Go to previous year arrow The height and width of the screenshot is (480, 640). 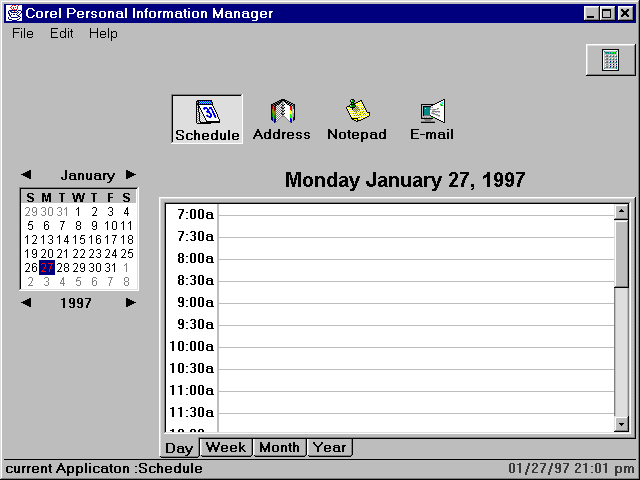26,302
